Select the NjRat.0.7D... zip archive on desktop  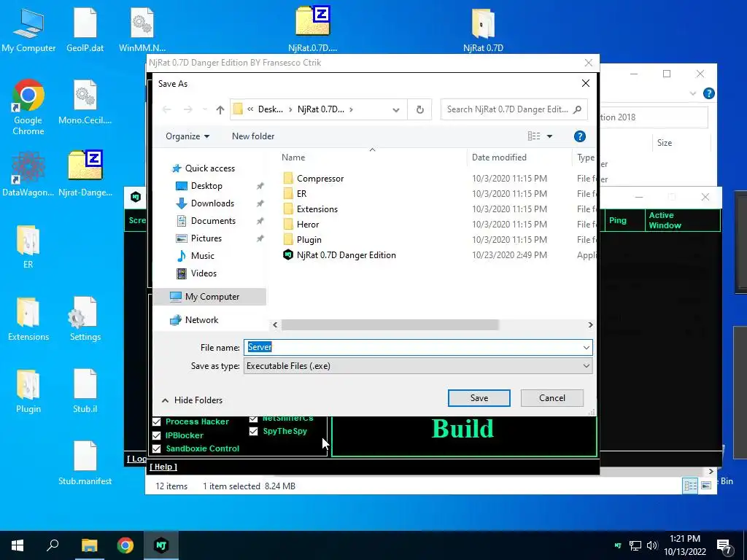(x=312, y=29)
